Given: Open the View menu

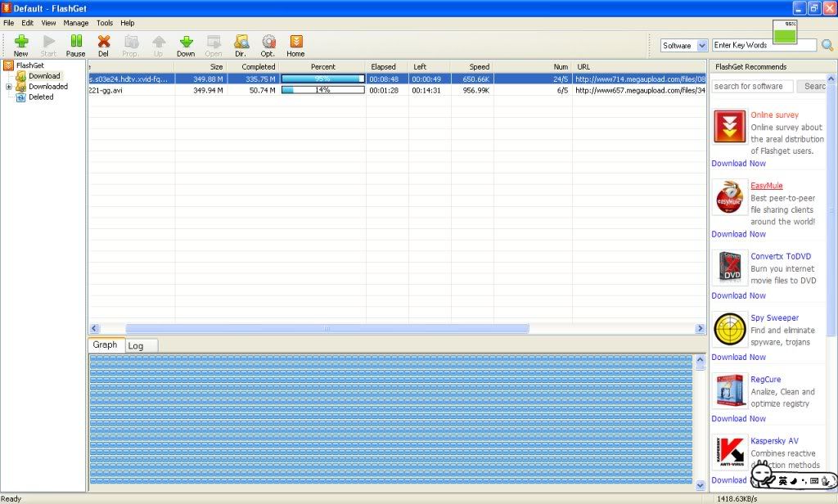Looking at the screenshot, I should 48,23.
